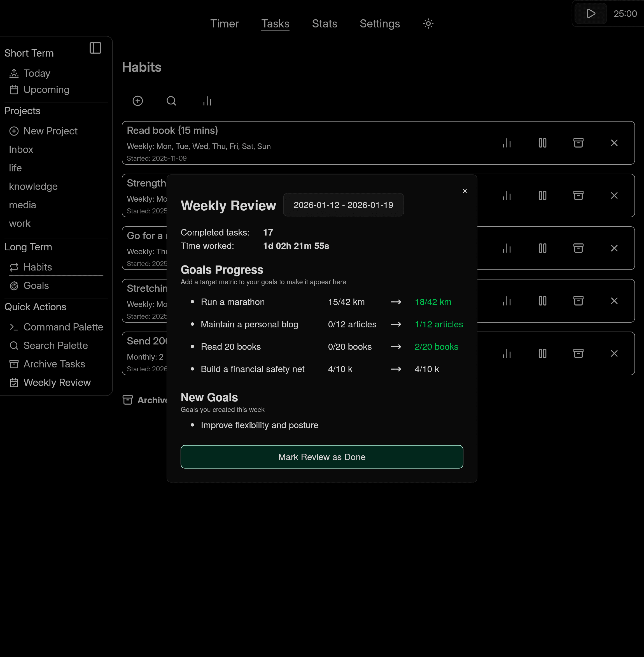Delete the Read book habit
Screen dimensions: 644x657
click(x=615, y=143)
